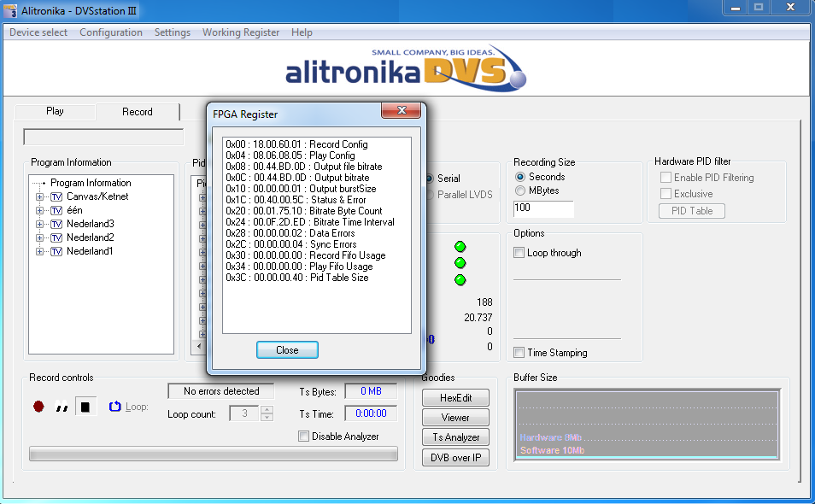815x504 pixels.
Task: Tick the Disable Analyzer checkbox
Action: coord(304,437)
